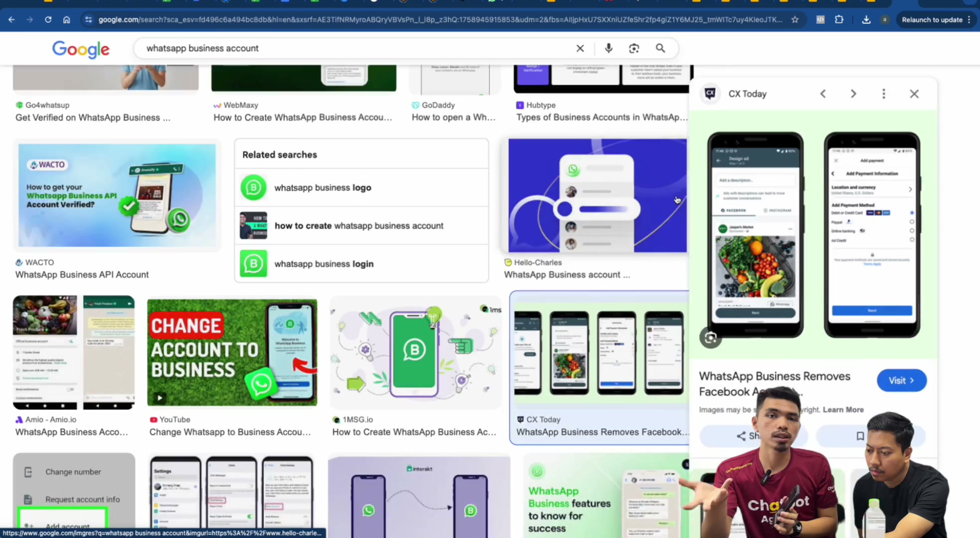Open the site information icon in address bar
Image resolution: width=980 pixels, height=538 pixels.
click(x=88, y=19)
